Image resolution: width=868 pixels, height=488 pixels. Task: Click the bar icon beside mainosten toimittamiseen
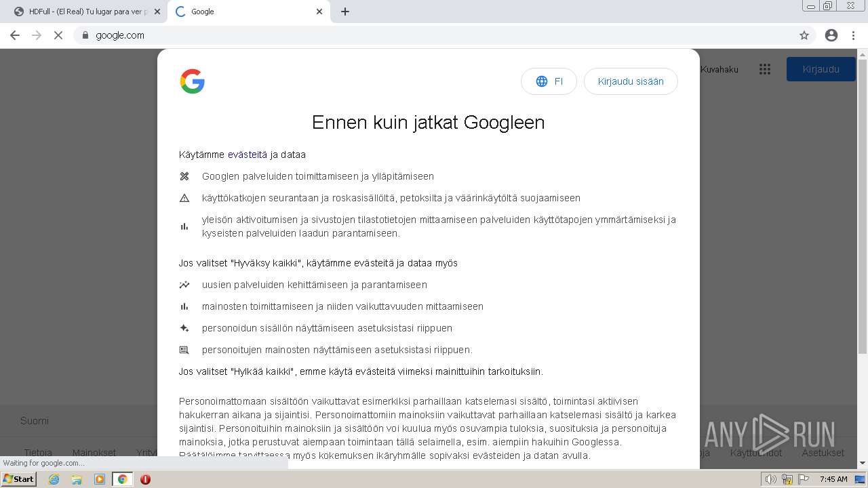(184, 306)
